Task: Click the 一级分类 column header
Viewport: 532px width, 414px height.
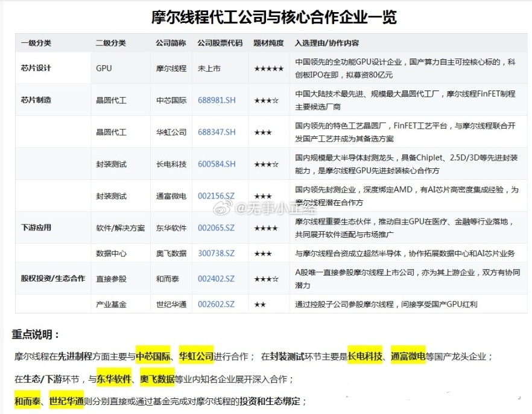Action: [x=36, y=43]
